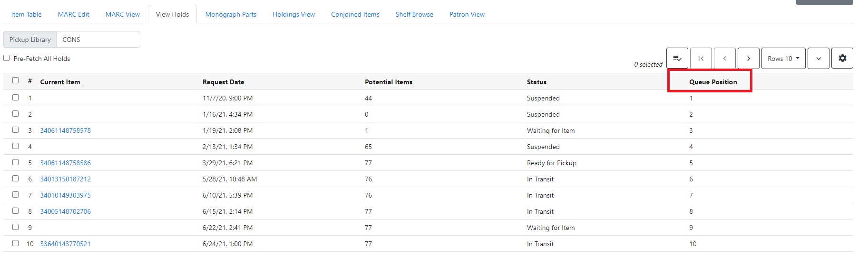Select the checkbox for hold row 5

pyautogui.click(x=16, y=162)
